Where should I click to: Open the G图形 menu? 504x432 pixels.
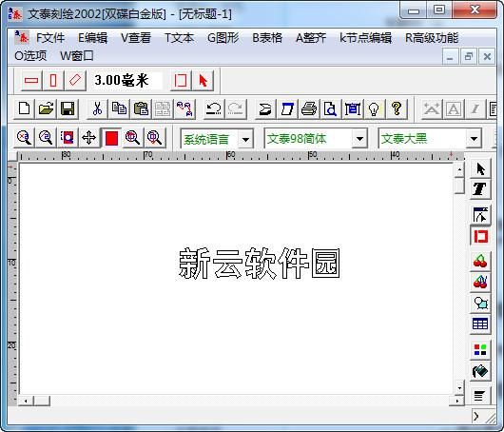pyautogui.click(x=223, y=38)
